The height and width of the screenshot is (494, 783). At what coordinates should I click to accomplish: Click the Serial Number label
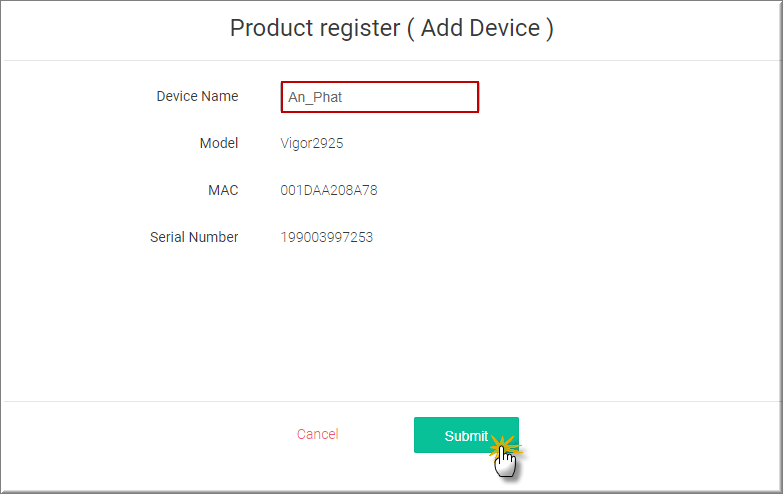[194, 237]
